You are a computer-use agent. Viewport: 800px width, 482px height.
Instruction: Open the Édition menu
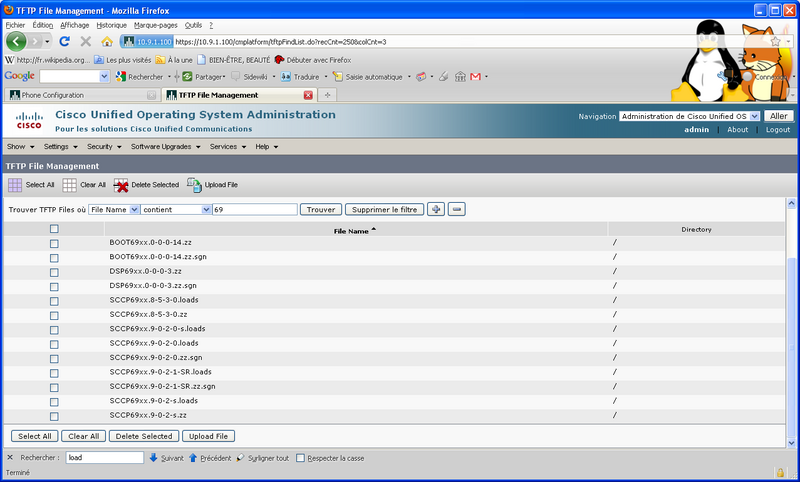[42, 25]
